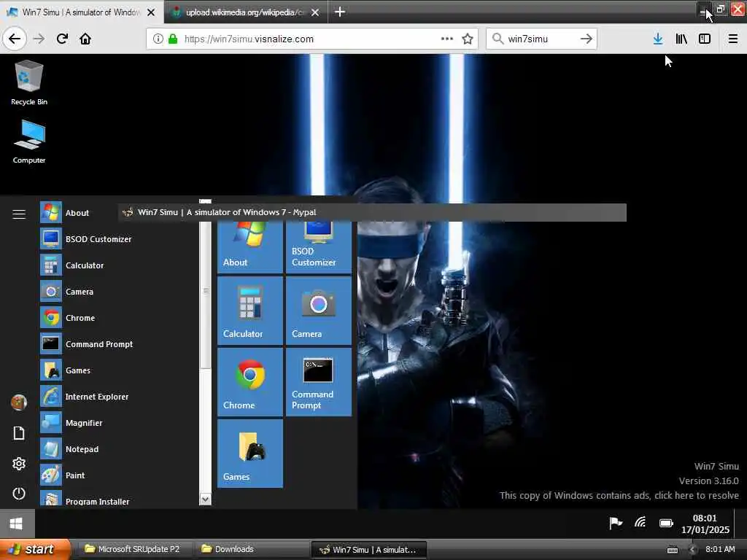The height and width of the screenshot is (560, 747).
Task: Click the BSOD Customizer tile
Action: click(x=319, y=247)
